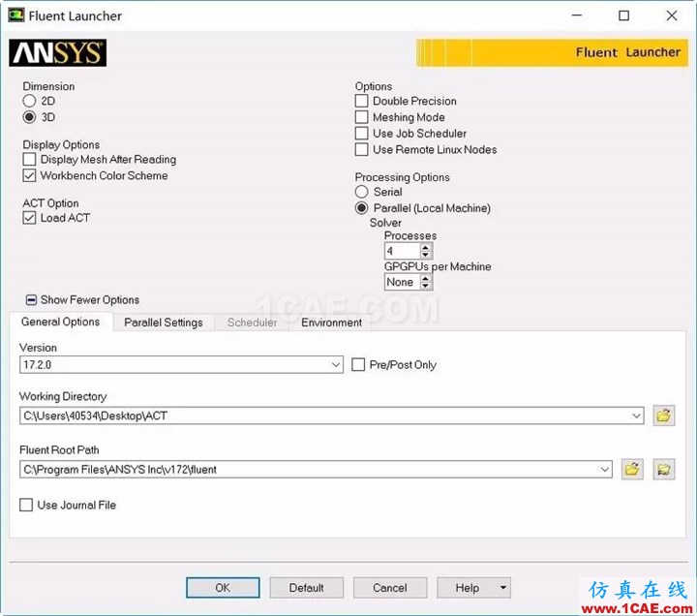Close the Fluent Launcher window
The width and height of the screenshot is (697, 616).
click(672, 15)
